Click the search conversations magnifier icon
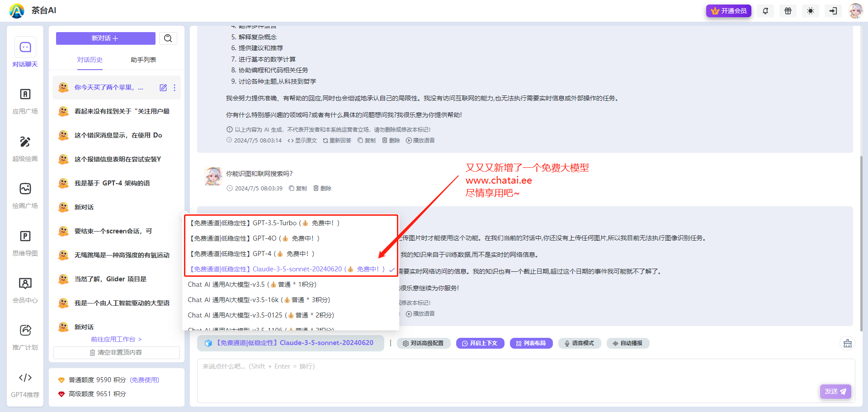Image resolution: width=868 pixels, height=412 pixels. (168, 38)
